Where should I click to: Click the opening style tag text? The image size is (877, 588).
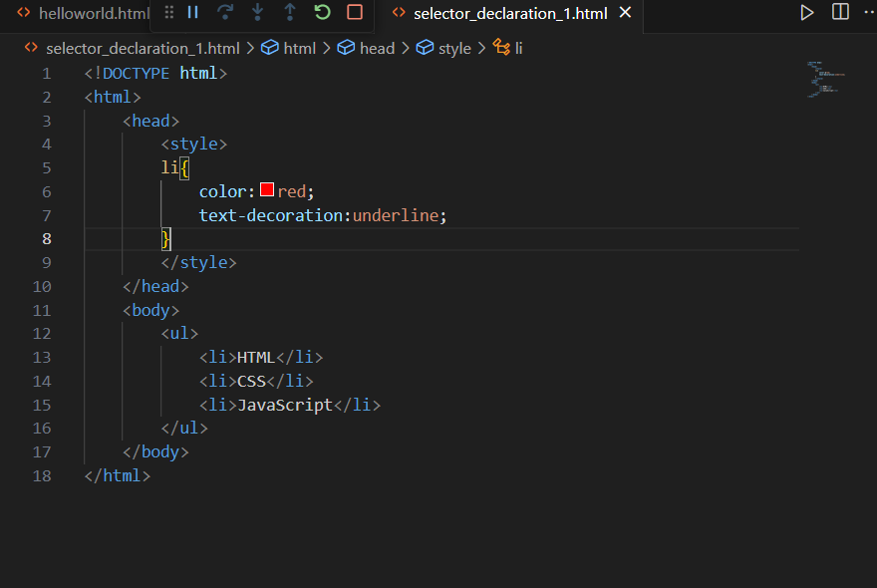pyautogui.click(x=194, y=145)
